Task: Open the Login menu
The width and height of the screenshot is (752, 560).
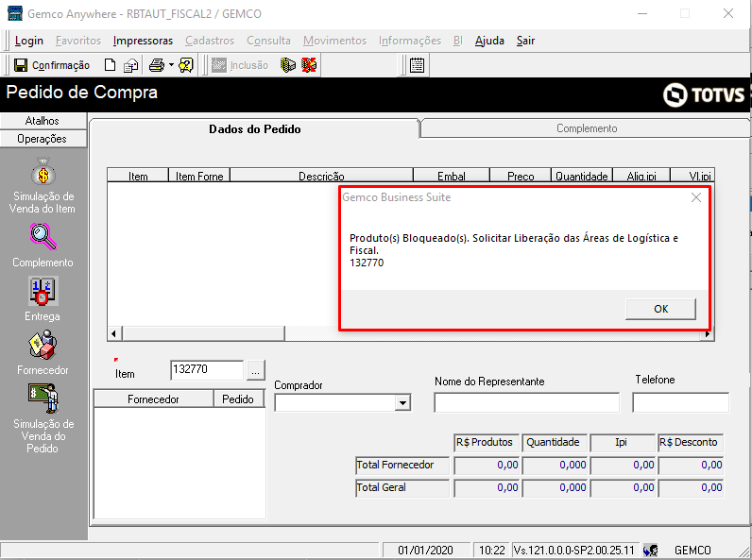Action: pyautogui.click(x=28, y=41)
